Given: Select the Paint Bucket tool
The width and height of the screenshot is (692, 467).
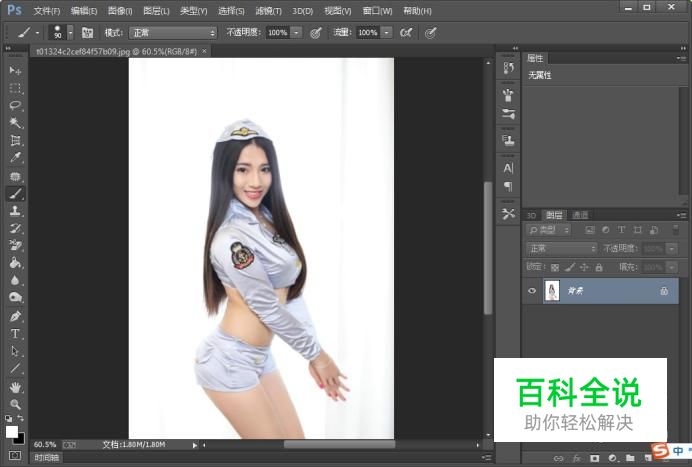Looking at the screenshot, I should (x=15, y=263).
